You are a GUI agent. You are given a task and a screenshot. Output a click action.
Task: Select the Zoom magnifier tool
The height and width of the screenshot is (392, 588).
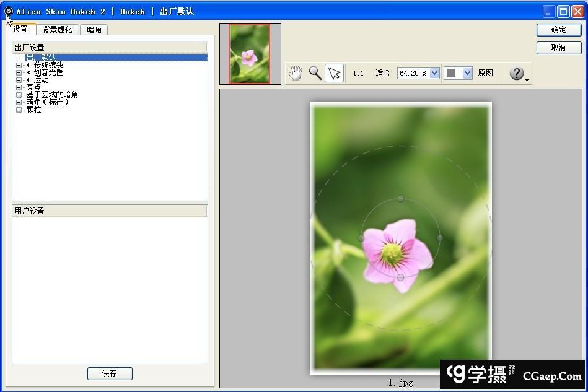(315, 73)
